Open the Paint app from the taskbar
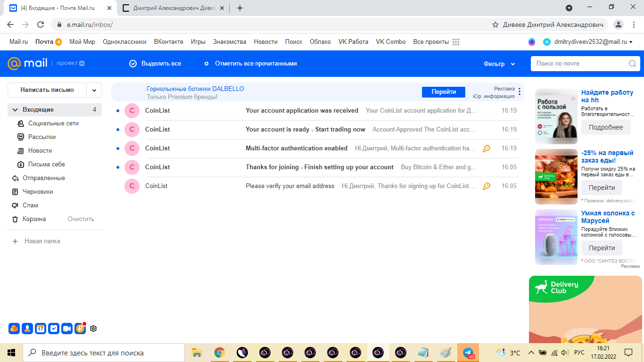 click(446, 353)
